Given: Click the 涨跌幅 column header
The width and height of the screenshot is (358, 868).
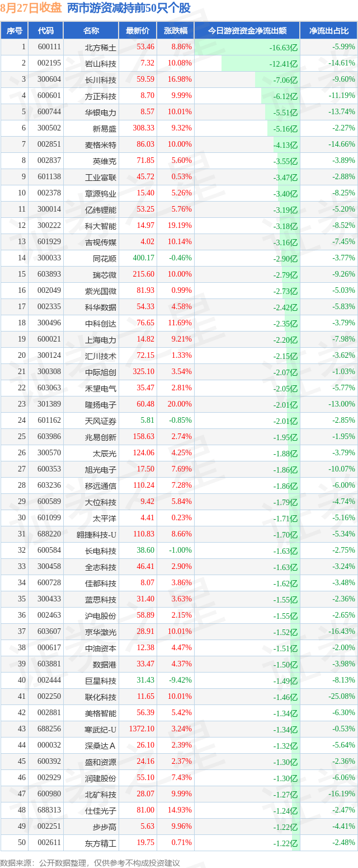Looking at the screenshot, I should [175, 31].
